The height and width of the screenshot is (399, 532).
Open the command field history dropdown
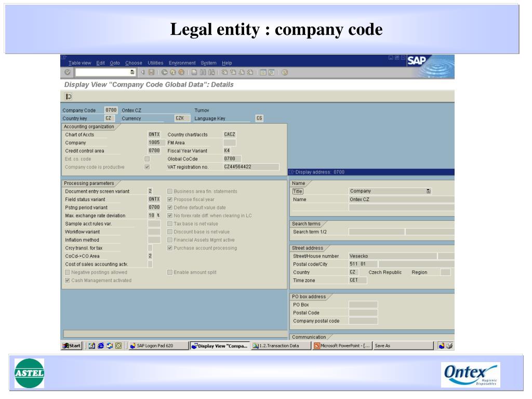click(x=132, y=72)
